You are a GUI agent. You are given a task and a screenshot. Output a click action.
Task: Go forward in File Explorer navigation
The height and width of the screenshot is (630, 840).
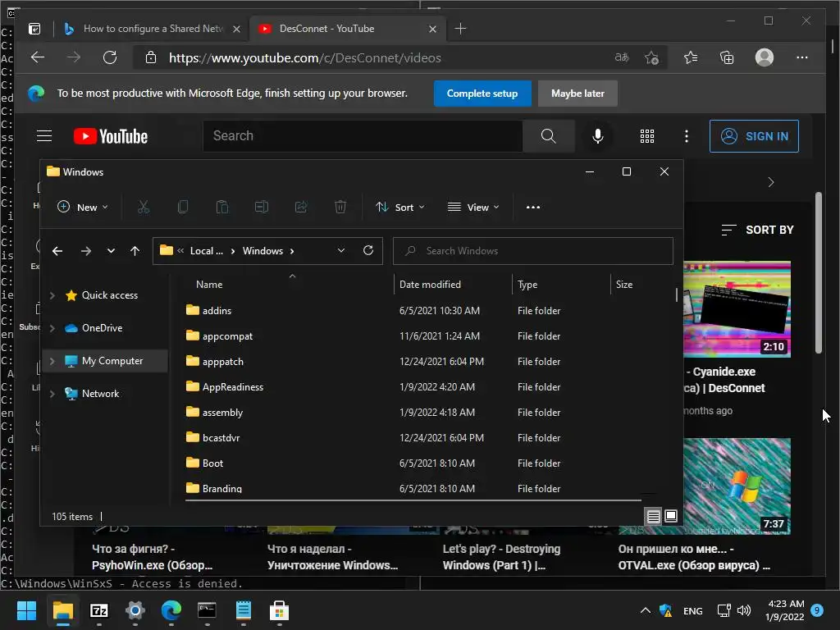(x=85, y=251)
